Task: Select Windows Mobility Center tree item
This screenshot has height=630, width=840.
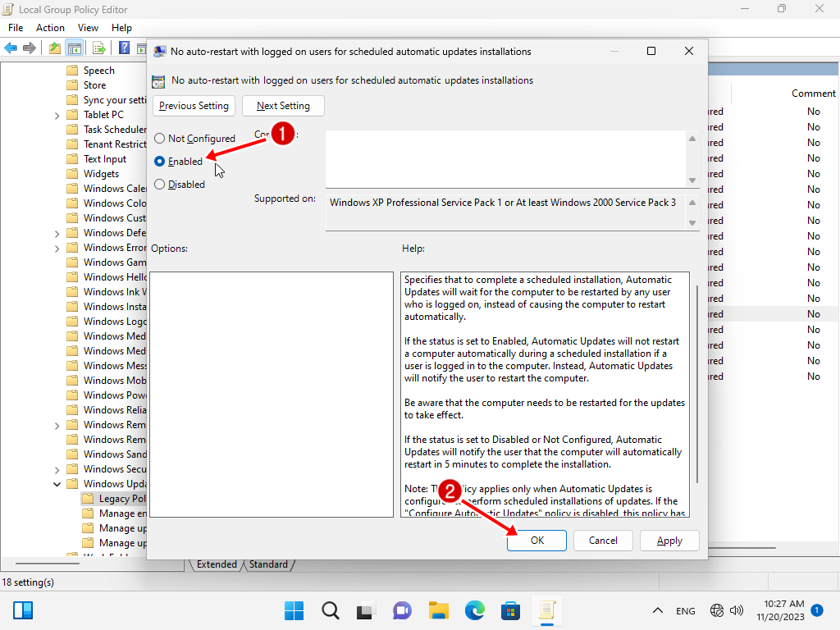Action: coord(115,381)
